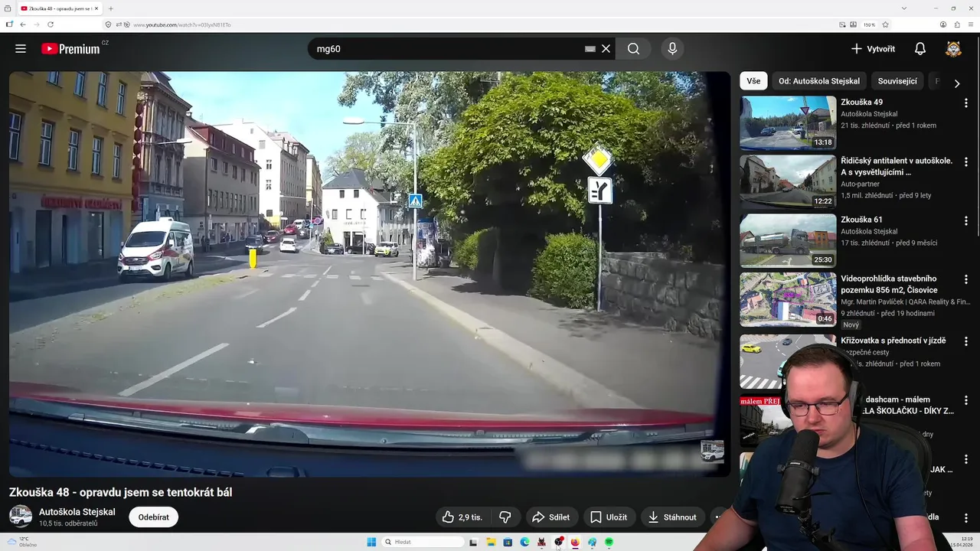
Task: Open the weather widget showing 12°C
Action: point(21,542)
